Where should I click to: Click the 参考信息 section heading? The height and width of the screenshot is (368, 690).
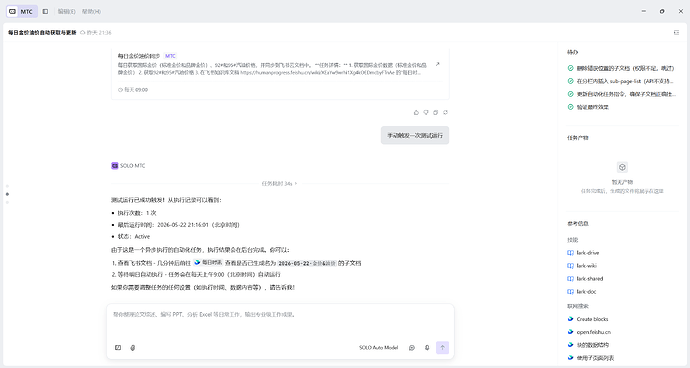click(x=578, y=224)
